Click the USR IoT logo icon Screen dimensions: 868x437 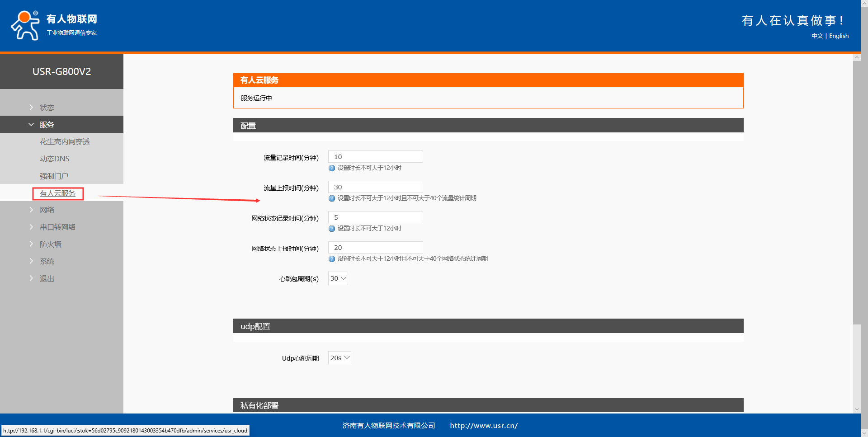[25, 25]
